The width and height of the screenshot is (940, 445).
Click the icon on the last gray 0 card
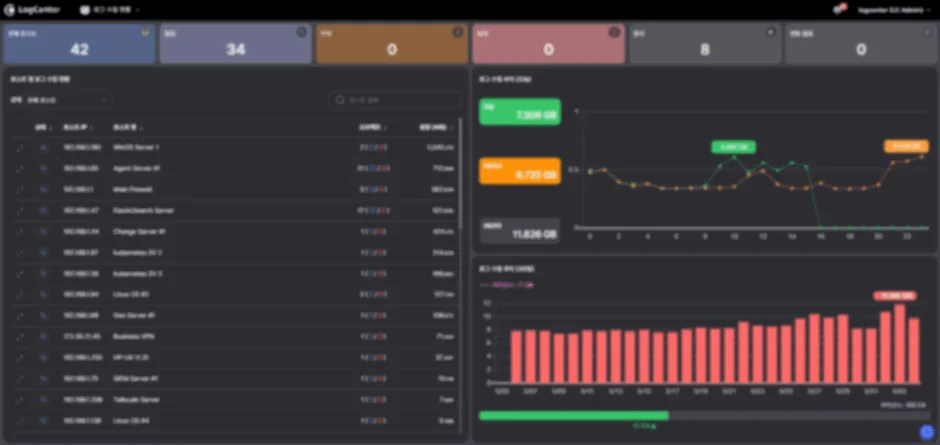tap(927, 32)
